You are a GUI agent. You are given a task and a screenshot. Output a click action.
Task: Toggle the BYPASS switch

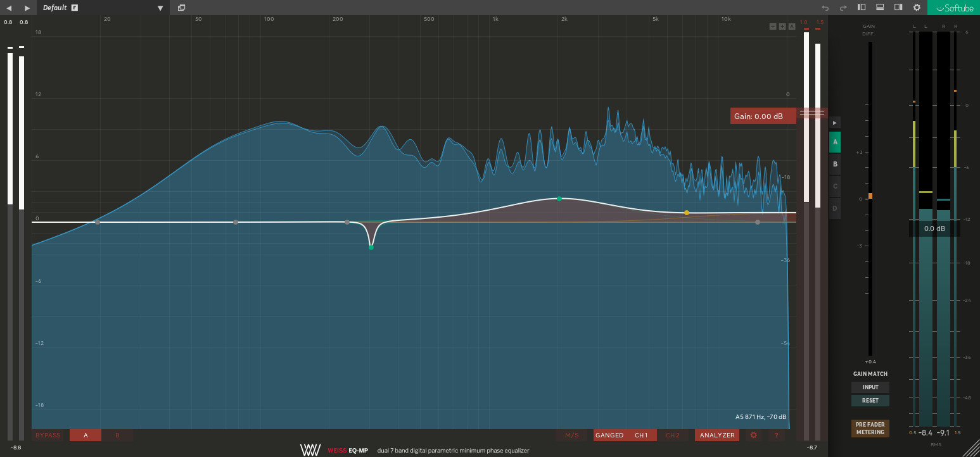coord(48,435)
